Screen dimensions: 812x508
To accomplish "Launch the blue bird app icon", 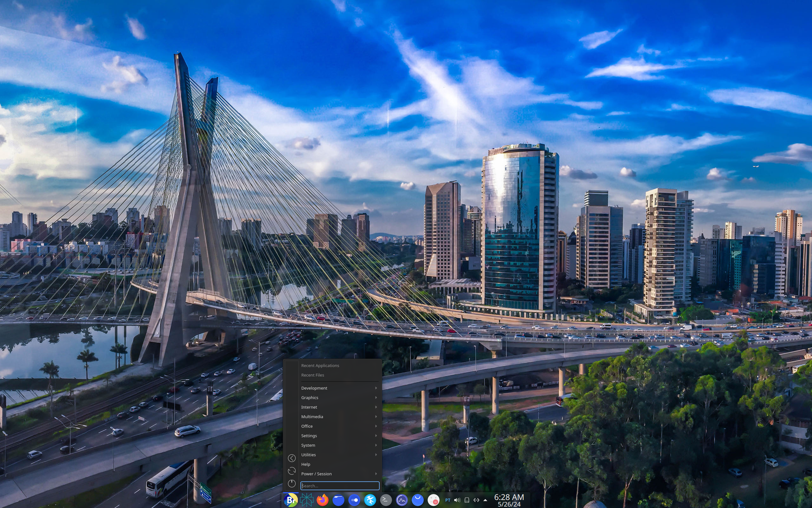I will [x=370, y=500].
